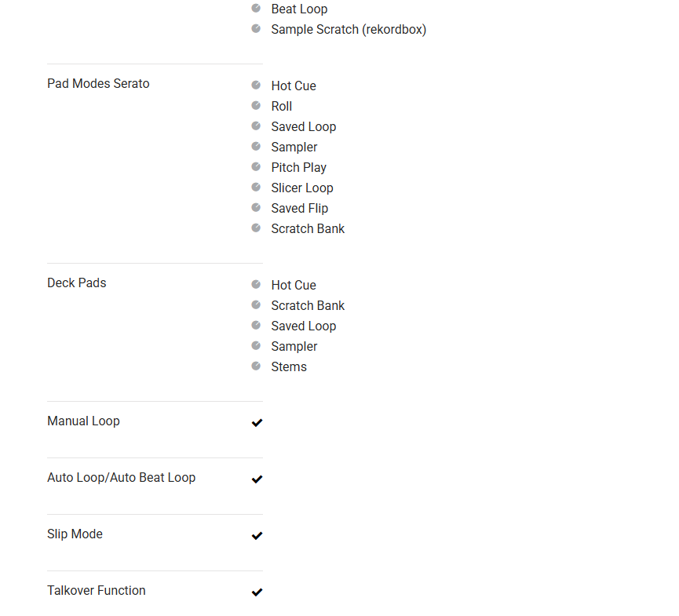
Task: Click the bullet icon next to Saved Flip
Action: click(256, 207)
